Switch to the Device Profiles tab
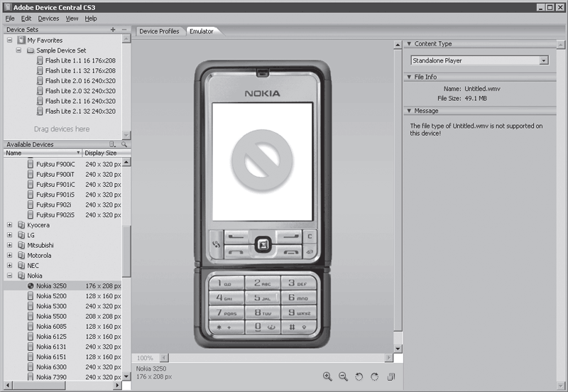568x392 pixels. pyautogui.click(x=159, y=31)
